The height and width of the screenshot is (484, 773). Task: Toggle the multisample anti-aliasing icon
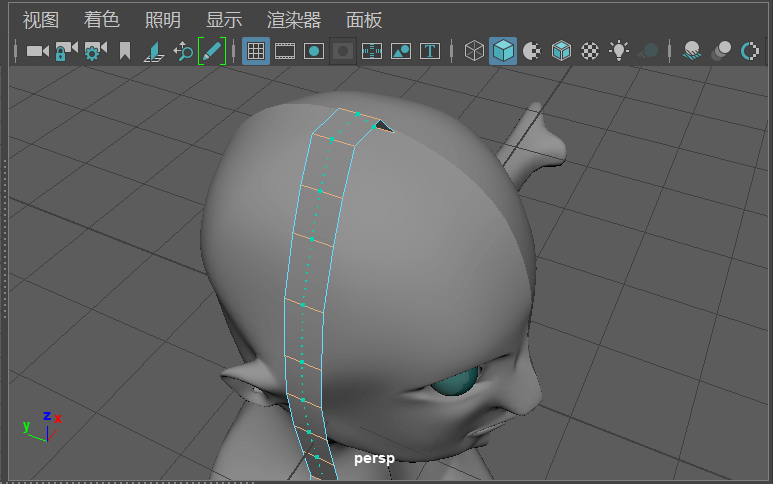click(750, 51)
